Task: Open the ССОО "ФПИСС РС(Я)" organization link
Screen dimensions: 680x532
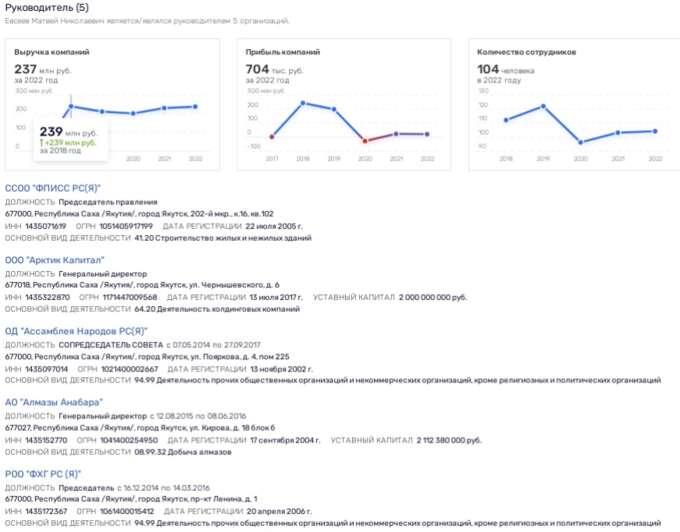Action: tap(53, 188)
